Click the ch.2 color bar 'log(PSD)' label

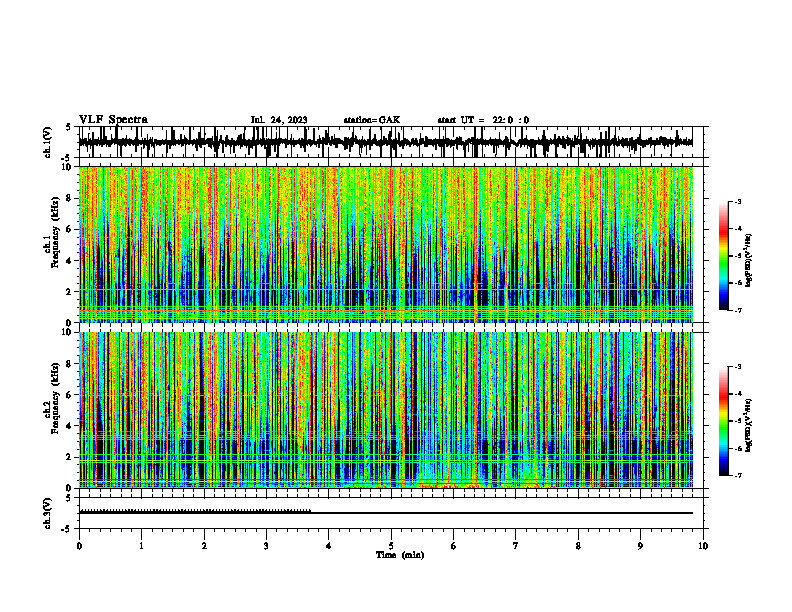[x=749, y=425]
